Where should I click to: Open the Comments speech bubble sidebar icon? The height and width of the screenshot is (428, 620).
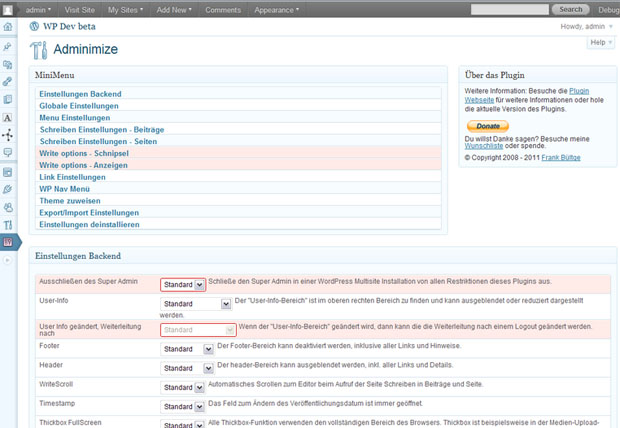[8, 152]
